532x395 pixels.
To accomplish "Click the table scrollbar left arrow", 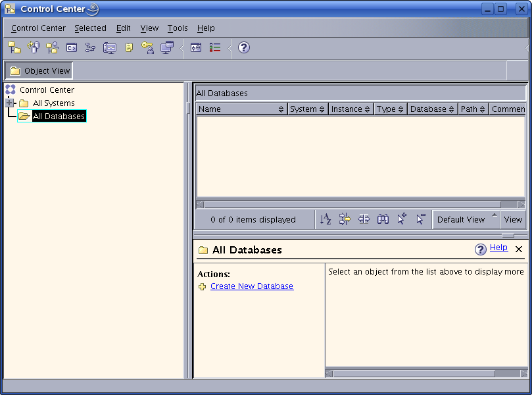I will click(200, 204).
